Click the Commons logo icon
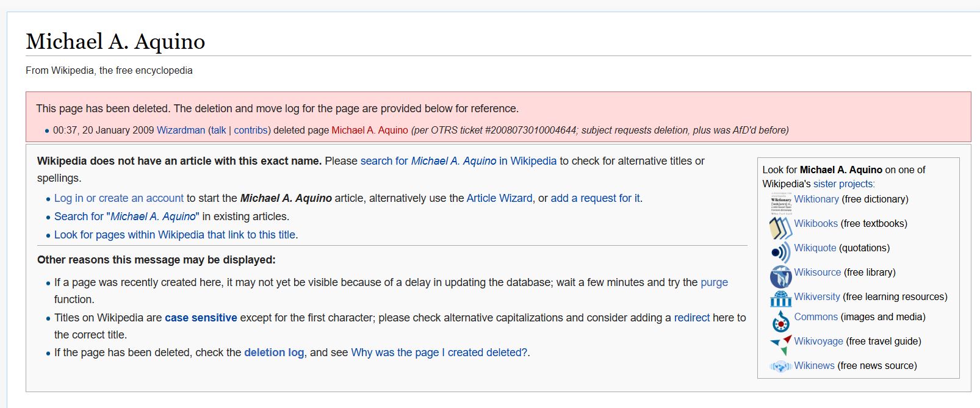This screenshot has width=980, height=408. coord(780,321)
